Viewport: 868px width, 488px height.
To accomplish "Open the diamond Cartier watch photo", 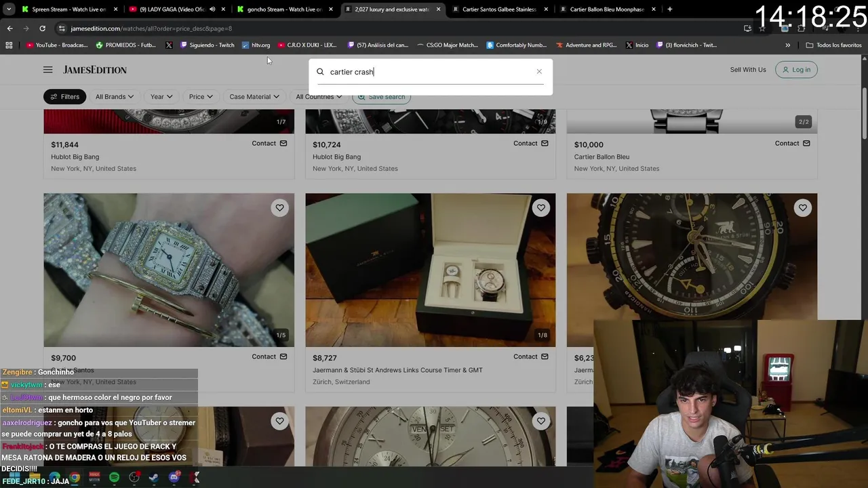I will (169, 270).
